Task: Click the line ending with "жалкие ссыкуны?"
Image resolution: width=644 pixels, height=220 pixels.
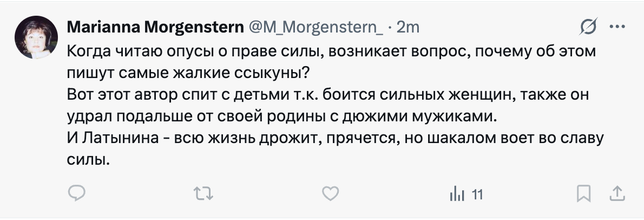Action: click(192, 73)
